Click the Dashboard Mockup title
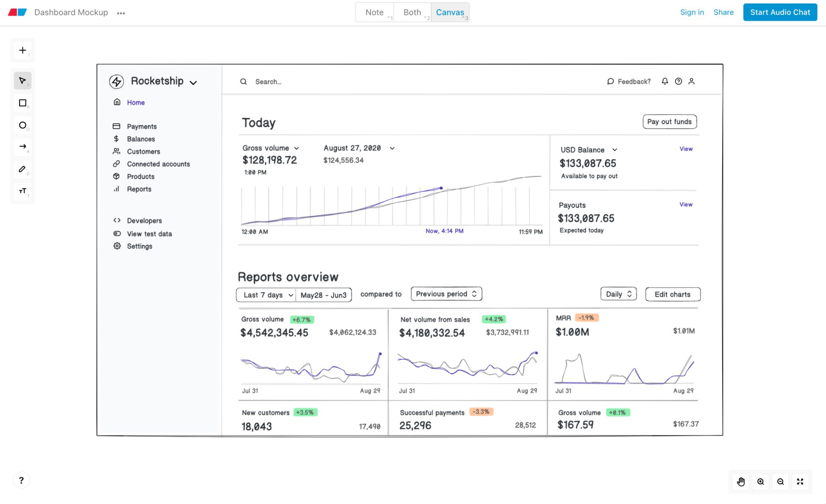Screen dimensions: 826x504 [71, 12]
